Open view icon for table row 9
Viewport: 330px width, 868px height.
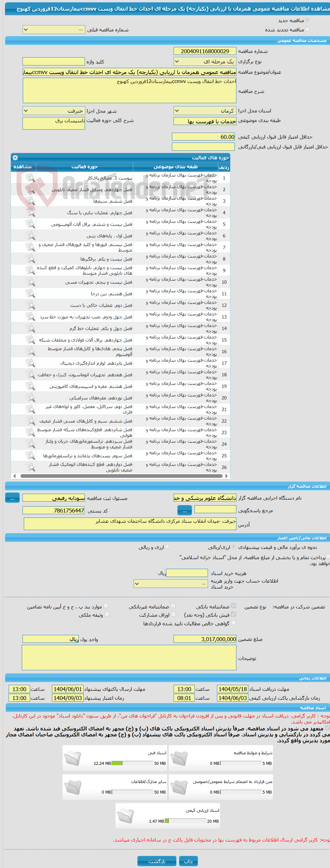coord(30,270)
